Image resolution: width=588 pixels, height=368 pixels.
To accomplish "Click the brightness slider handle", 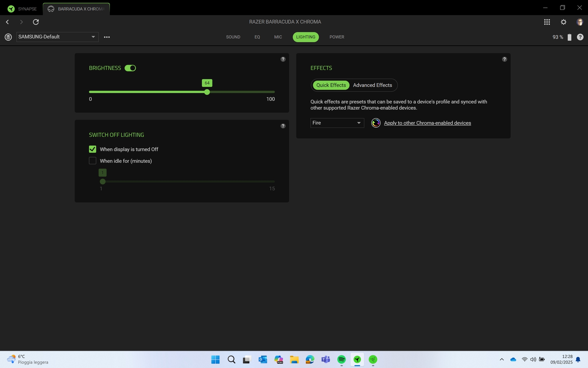I will [x=207, y=92].
